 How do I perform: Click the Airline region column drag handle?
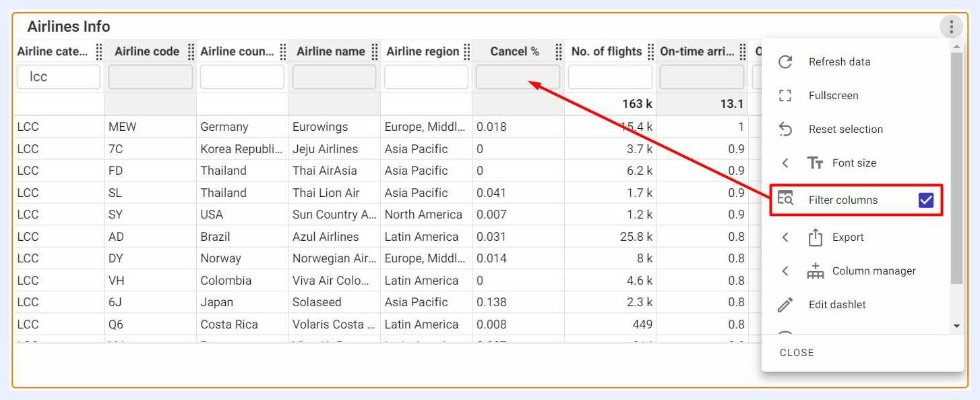tap(467, 51)
